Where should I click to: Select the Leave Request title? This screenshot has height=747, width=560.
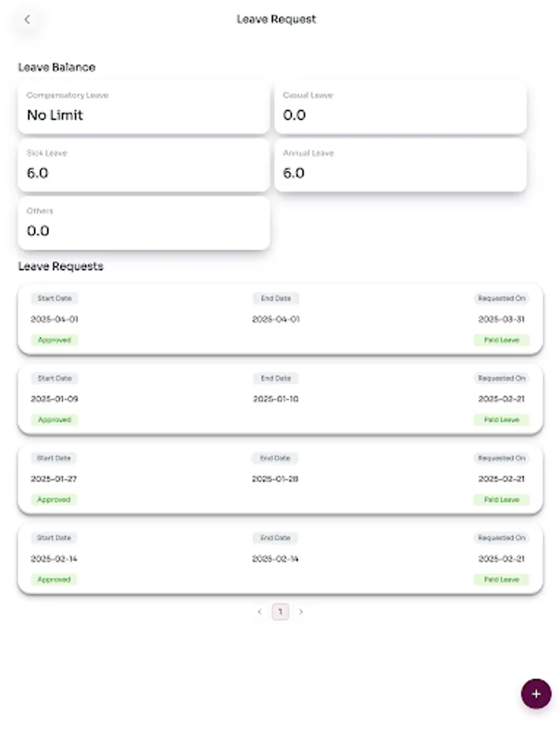(x=275, y=19)
